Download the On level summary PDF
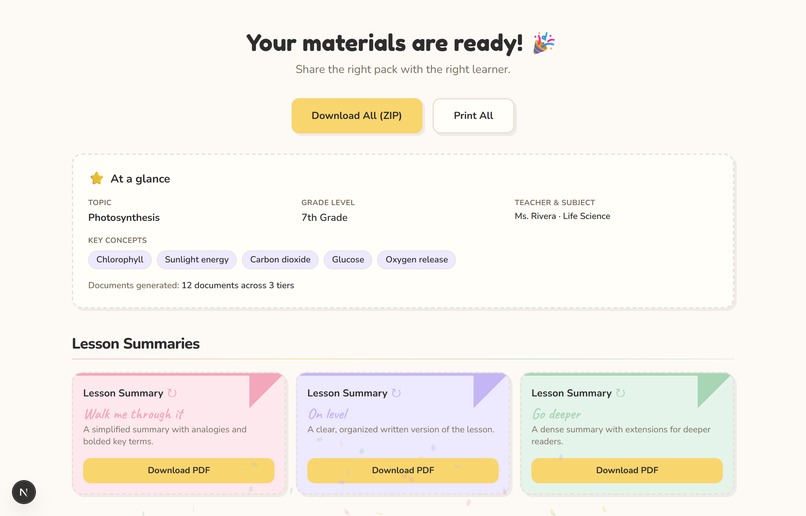 click(x=403, y=470)
